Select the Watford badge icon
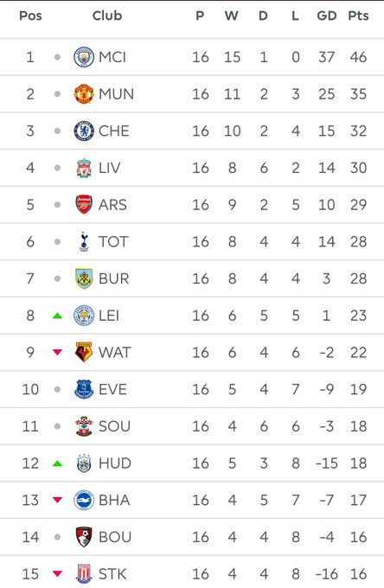This screenshot has width=384, height=588. 84,352
